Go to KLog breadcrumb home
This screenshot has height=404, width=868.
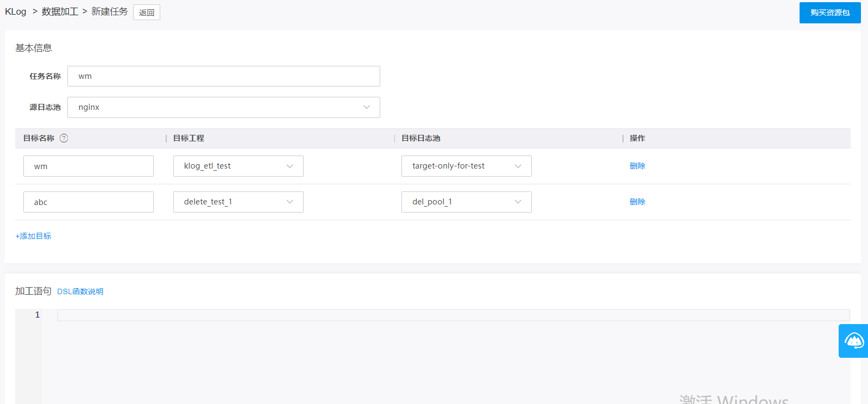point(16,11)
